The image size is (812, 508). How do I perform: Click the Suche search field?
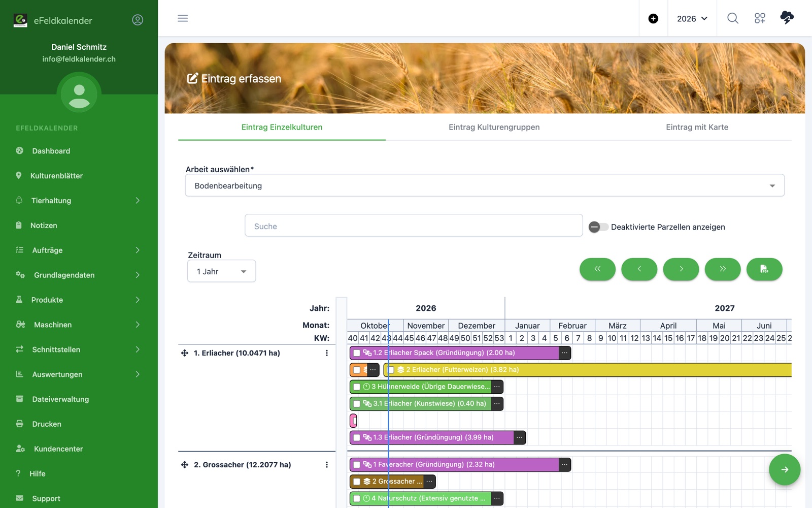pos(414,226)
